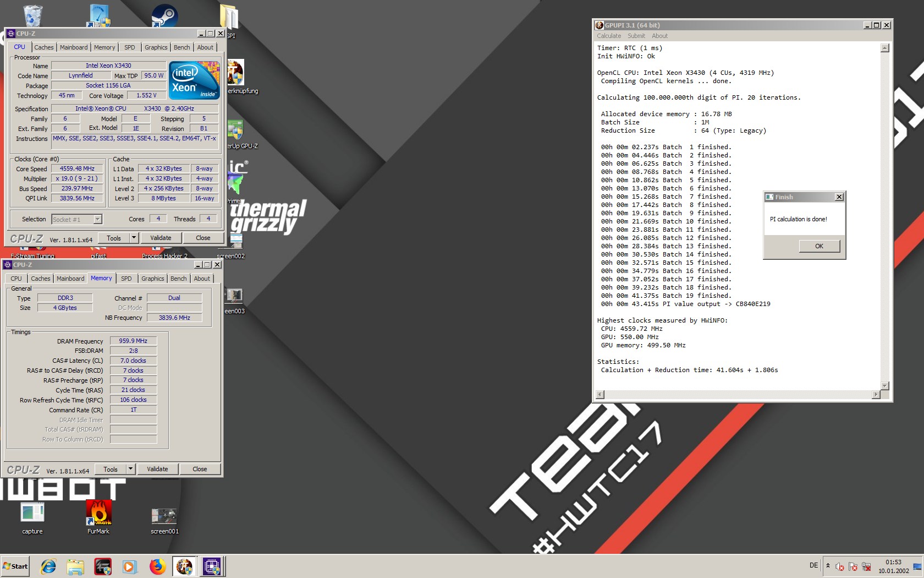924x578 pixels.
Task: Open the Start menu
Action: click(15, 566)
